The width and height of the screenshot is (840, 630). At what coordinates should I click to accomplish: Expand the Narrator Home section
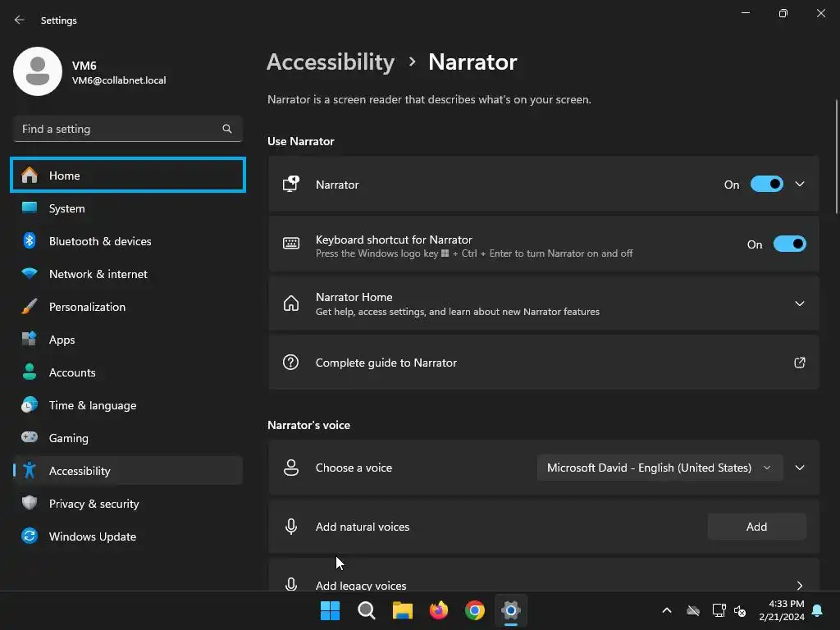[x=800, y=304]
